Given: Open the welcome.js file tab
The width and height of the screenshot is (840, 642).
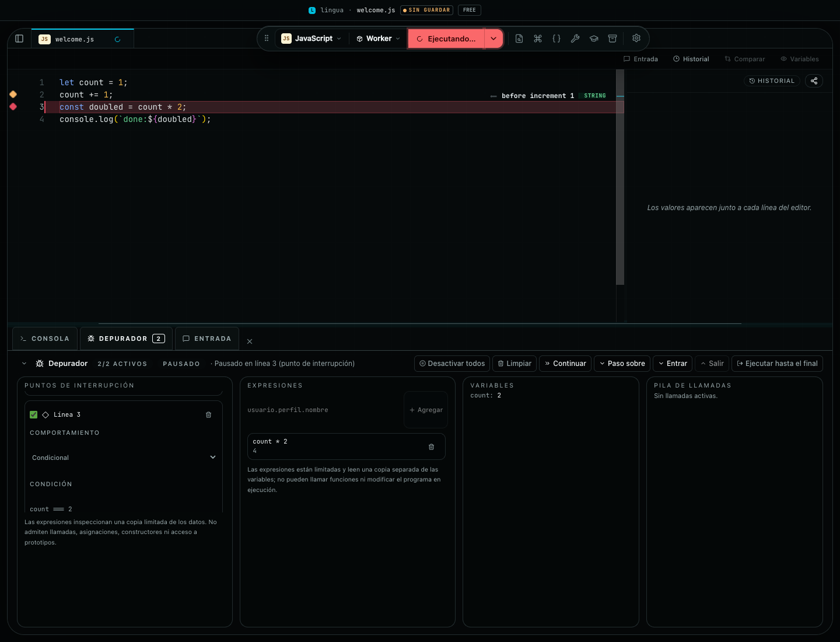Looking at the screenshot, I should click(x=82, y=39).
